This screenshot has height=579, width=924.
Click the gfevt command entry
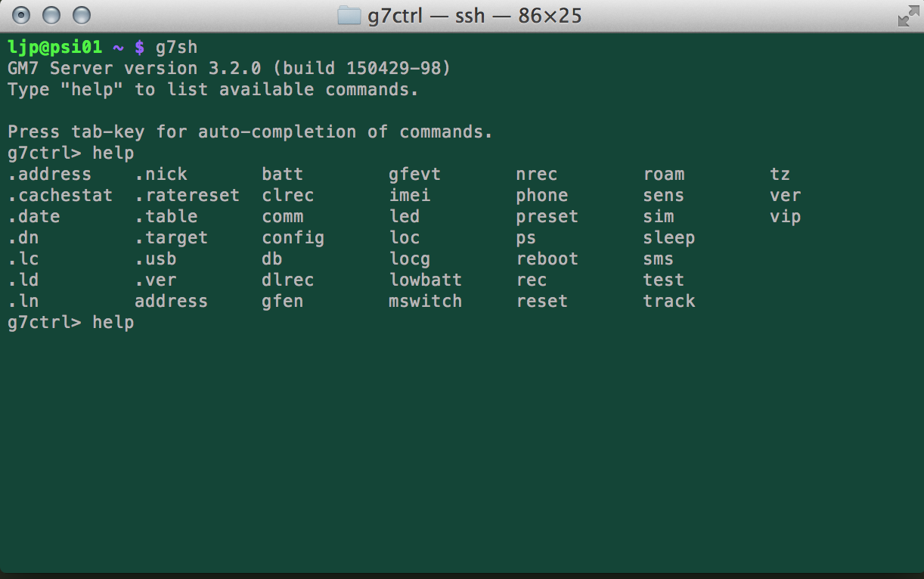point(414,174)
